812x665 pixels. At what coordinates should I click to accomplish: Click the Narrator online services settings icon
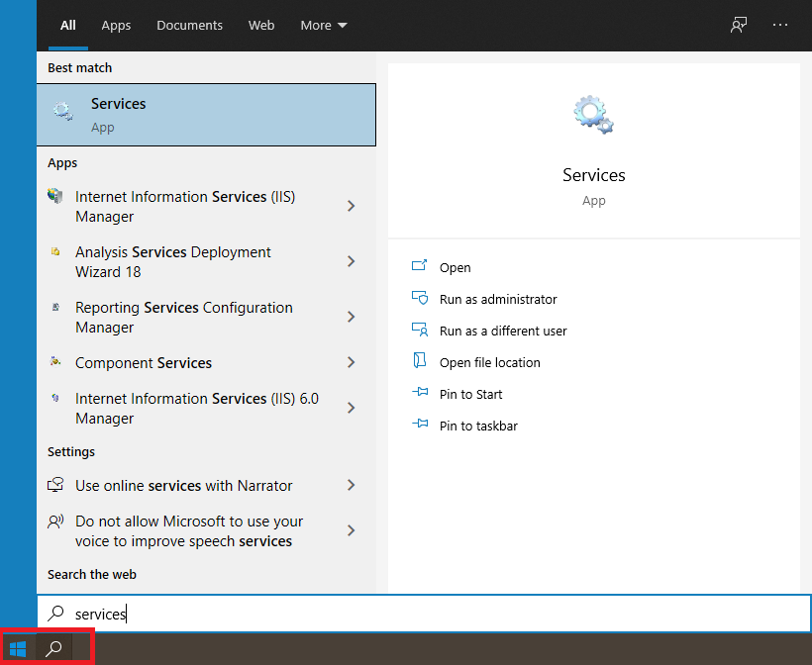pos(55,485)
